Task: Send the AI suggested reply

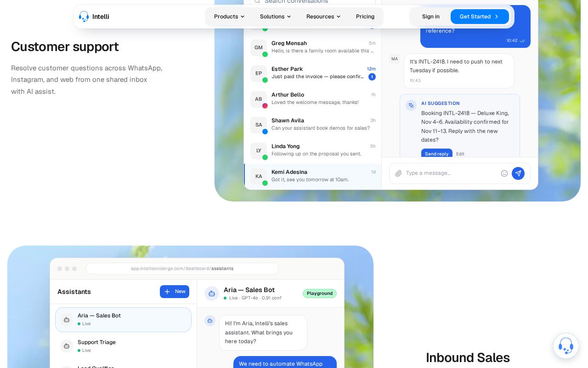Action: click(437, 154)
